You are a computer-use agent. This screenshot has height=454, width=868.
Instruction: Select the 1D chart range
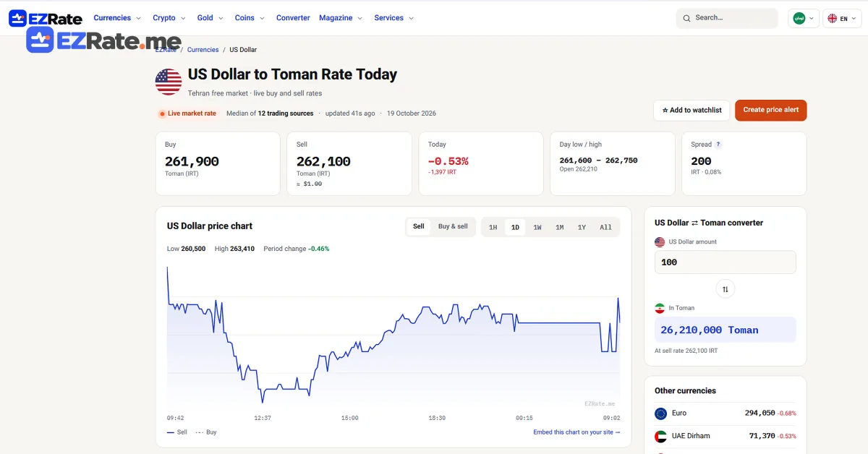tap(515, 227)
